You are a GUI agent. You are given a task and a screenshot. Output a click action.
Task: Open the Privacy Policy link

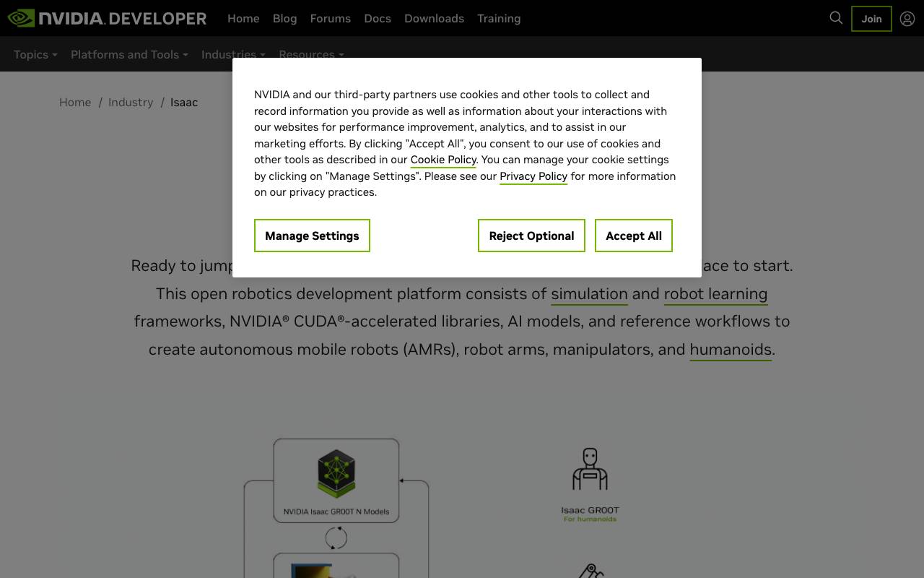533,176
